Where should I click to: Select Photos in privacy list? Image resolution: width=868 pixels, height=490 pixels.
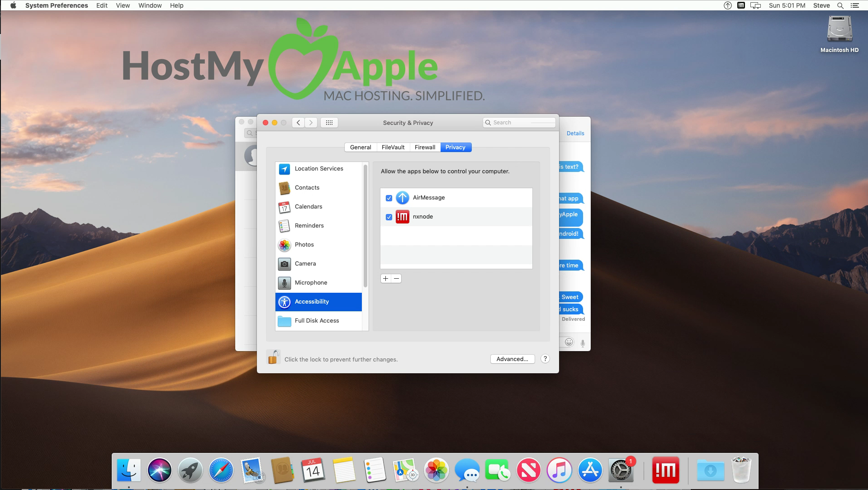(318, 245)
